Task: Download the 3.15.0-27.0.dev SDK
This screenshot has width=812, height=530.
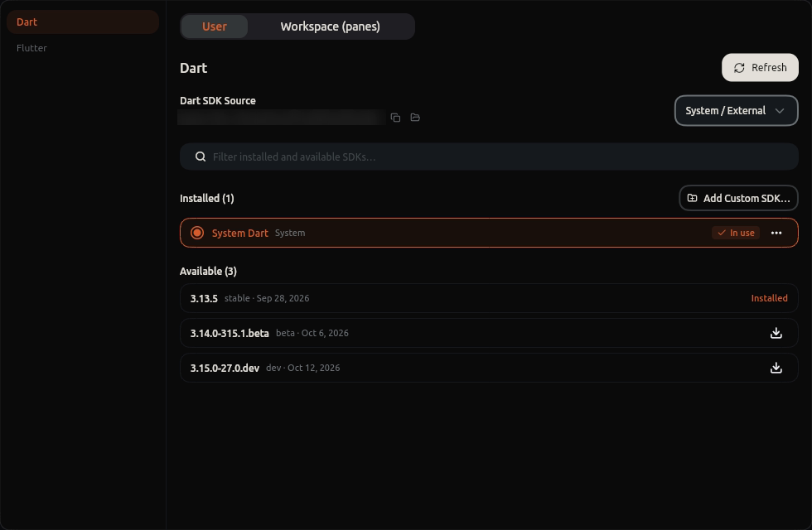Action: (x=776, y=368)
